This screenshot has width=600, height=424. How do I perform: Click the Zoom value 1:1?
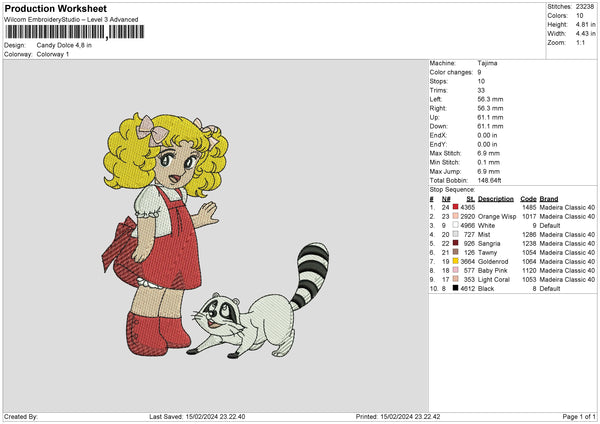coord(580,42)
